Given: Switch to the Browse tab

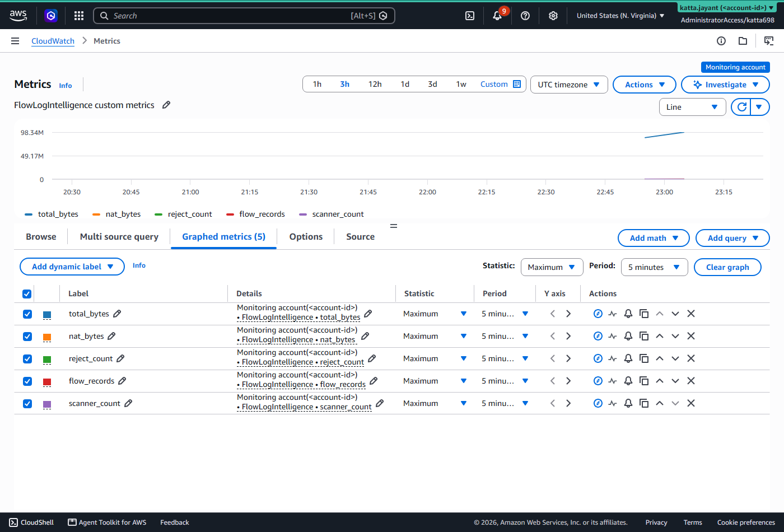Looking at the screenshot, I should (41, 237).
